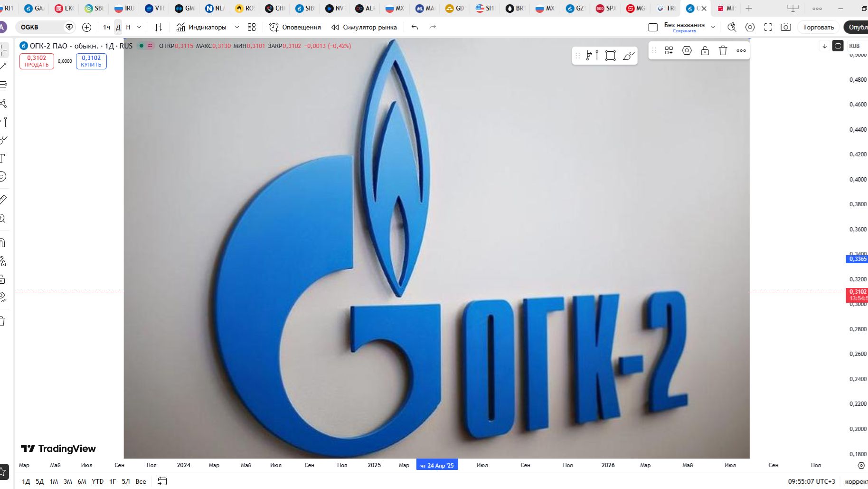
Task: Take a chart snapshot with camera icon
Action: click(x=786, y=27)
